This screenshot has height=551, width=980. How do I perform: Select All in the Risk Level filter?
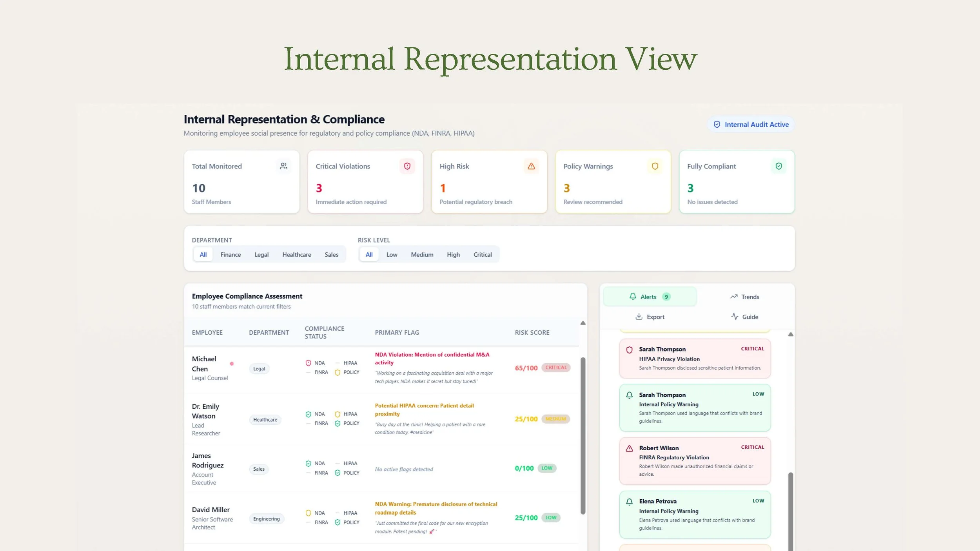(369, 254)
